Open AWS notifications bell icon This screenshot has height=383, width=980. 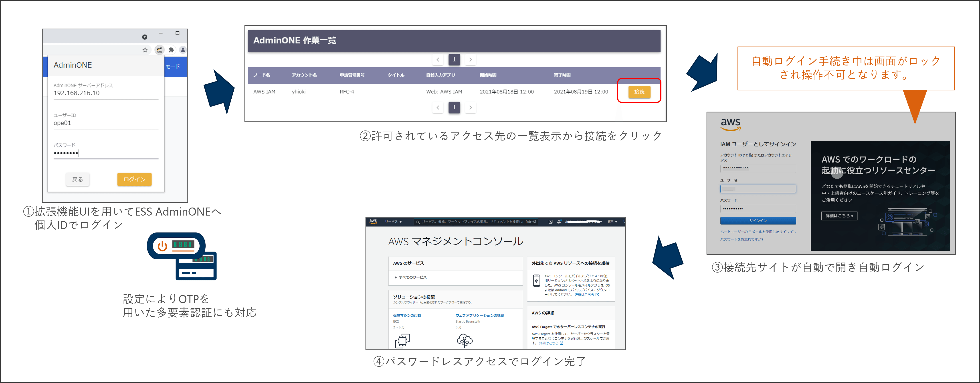pyautogui.click(x=559, y=222)
